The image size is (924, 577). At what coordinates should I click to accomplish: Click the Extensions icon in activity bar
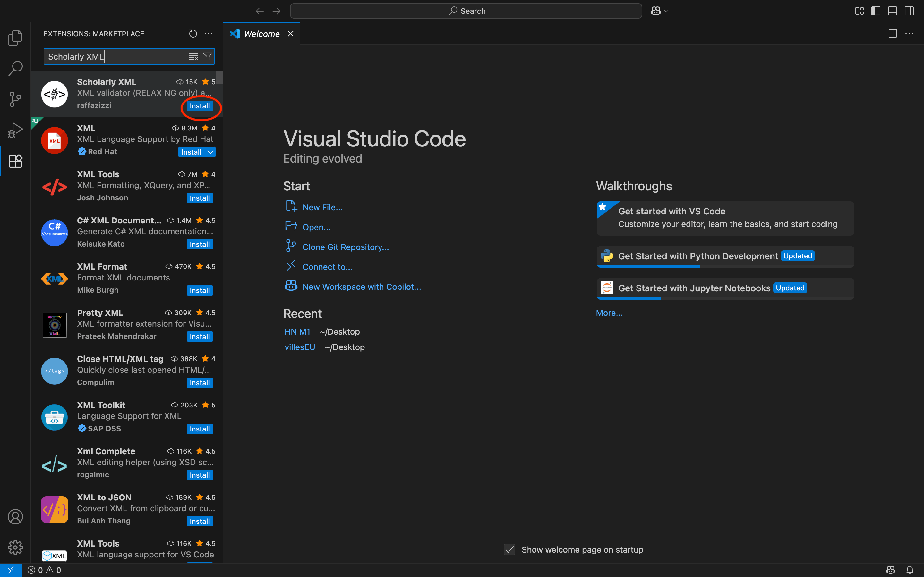tap(15, 161)
